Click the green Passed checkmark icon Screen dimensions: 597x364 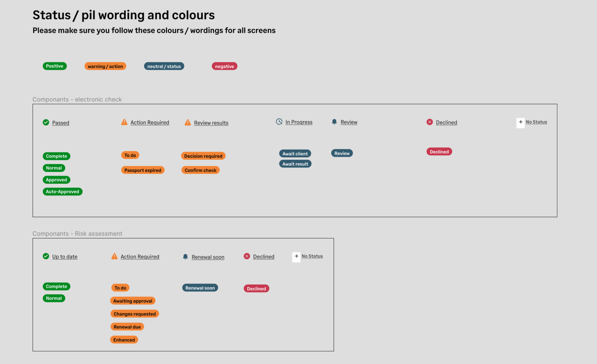click(46, 122)
